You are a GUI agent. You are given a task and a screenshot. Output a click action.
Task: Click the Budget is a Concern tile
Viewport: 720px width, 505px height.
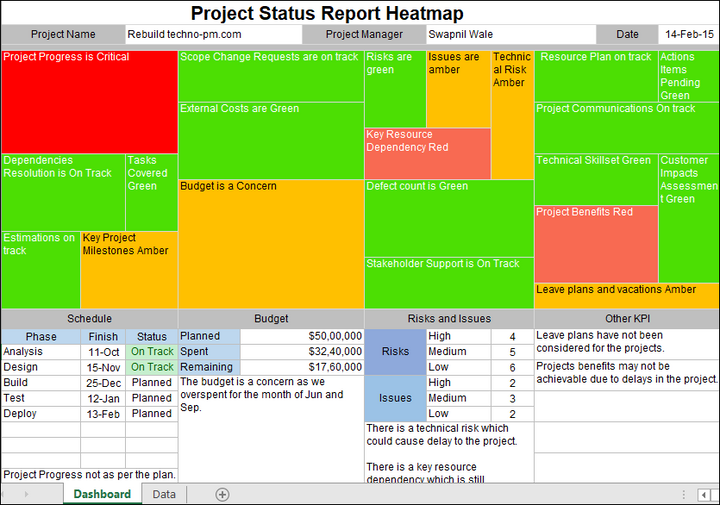coord(271,244)
